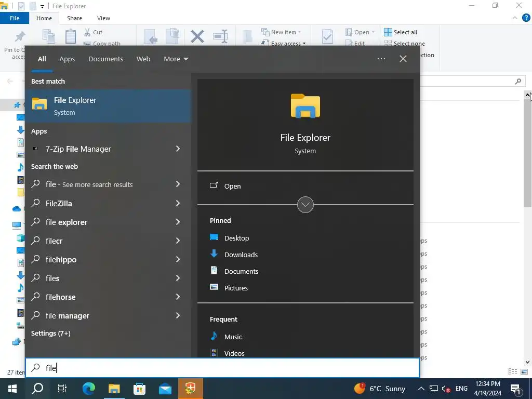Collapse the File Explorer ribbon arrow
The width and height of the screenshot is (532, 399).
pos(515,18)
